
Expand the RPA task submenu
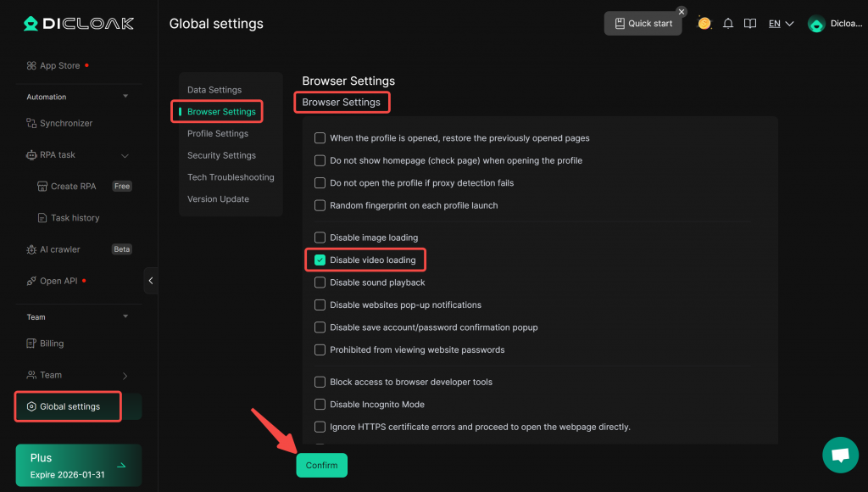(125, 155)
